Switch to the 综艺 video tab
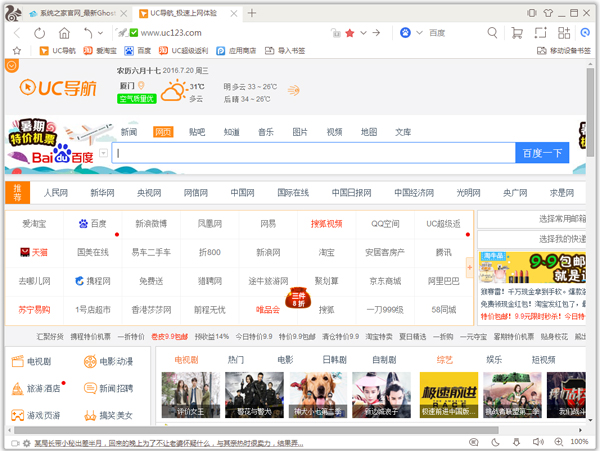 coord(444,360)
